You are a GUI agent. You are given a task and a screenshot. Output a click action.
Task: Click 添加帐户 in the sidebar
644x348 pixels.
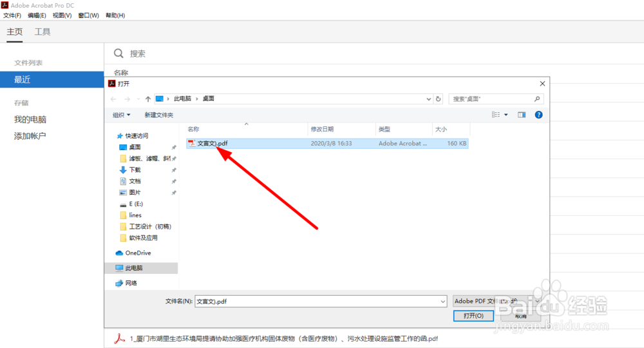(30, 136)
